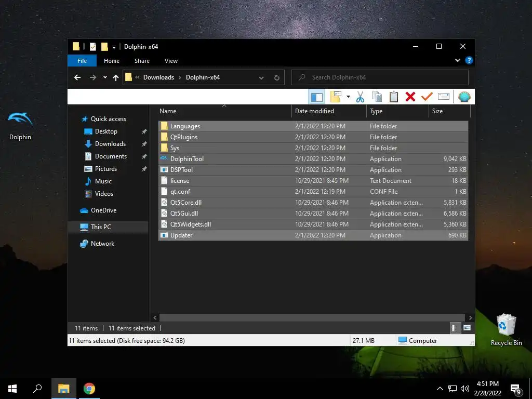
Task: Click the new folder toolbar icon
Action: pyautogui.click(x=336, y=97)
